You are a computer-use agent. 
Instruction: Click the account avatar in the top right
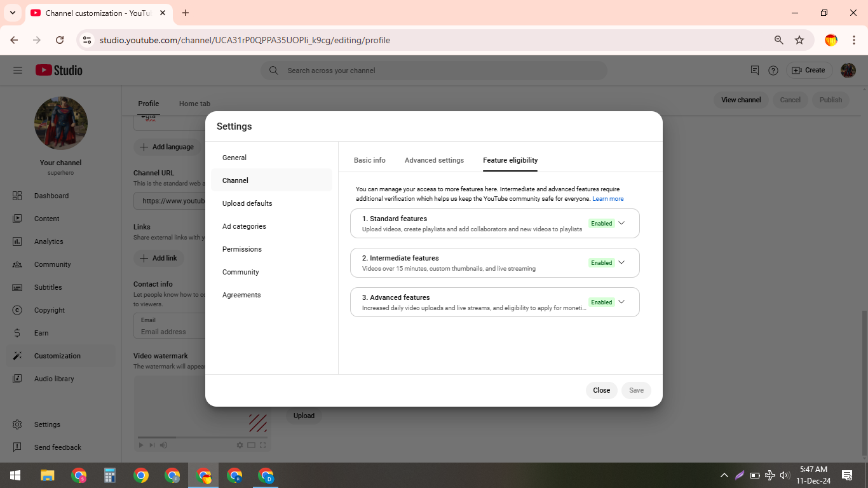pyautogui.click(x=848, y=71)
